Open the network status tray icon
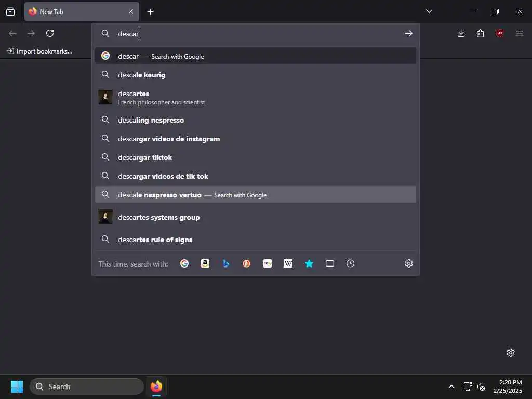This screenshot has height=399, width=532. point(468,387)
